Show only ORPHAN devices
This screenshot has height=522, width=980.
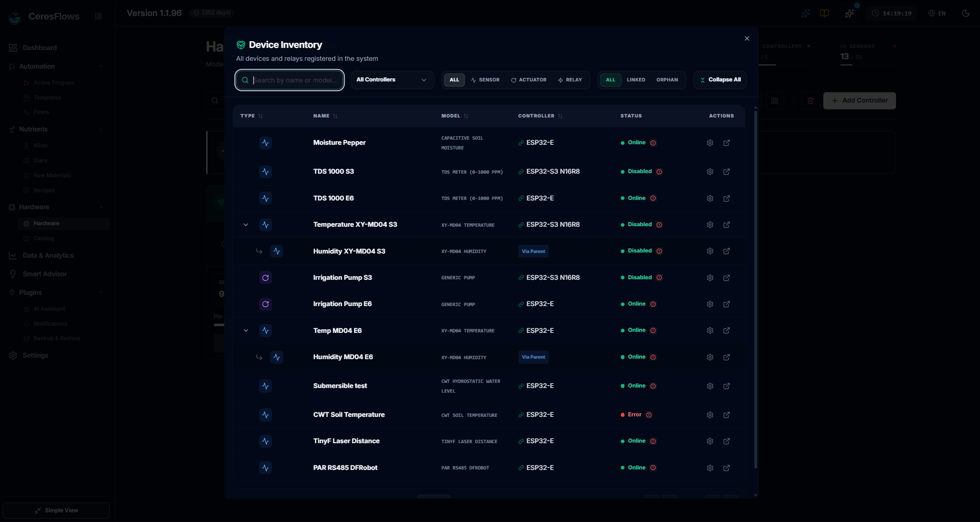667,80
